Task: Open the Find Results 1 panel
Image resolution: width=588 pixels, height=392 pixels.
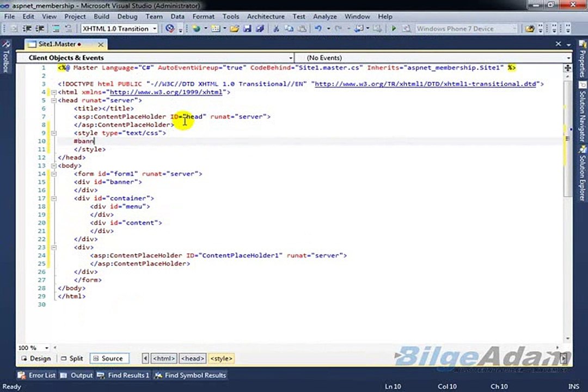Action: coord(124,375)
